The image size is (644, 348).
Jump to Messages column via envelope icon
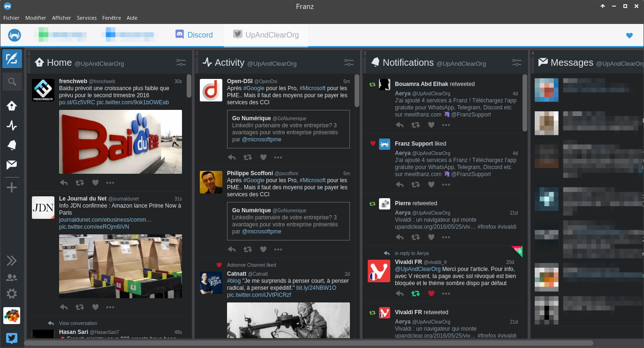[12, 164]
